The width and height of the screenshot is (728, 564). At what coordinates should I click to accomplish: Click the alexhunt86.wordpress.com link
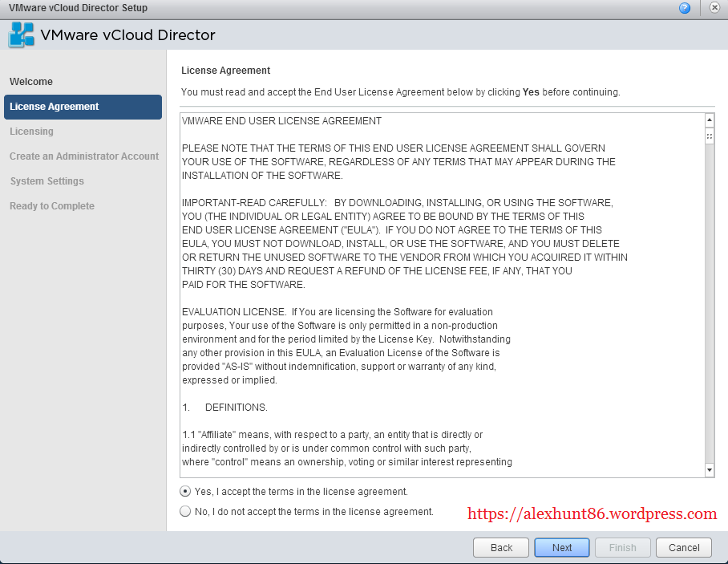coord(592,513)
